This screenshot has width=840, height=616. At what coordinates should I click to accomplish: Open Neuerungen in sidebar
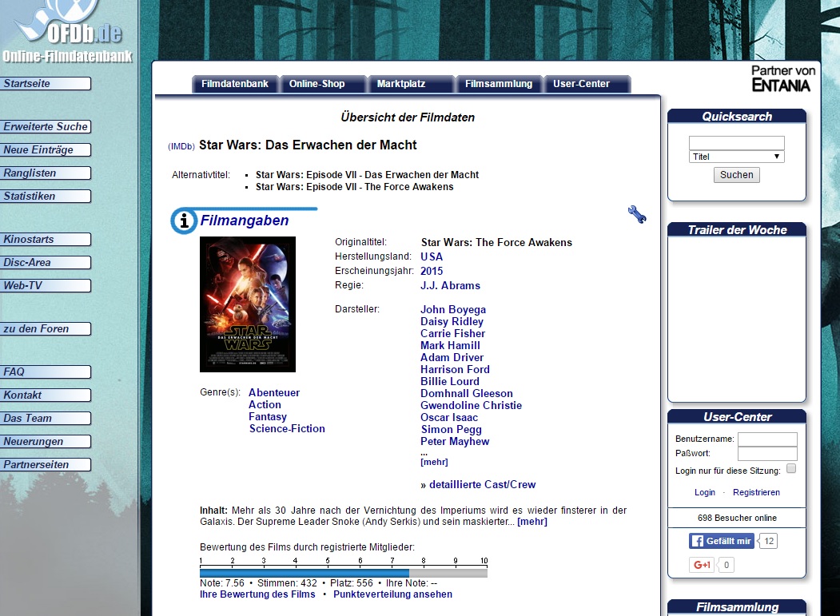click(46, 441)
